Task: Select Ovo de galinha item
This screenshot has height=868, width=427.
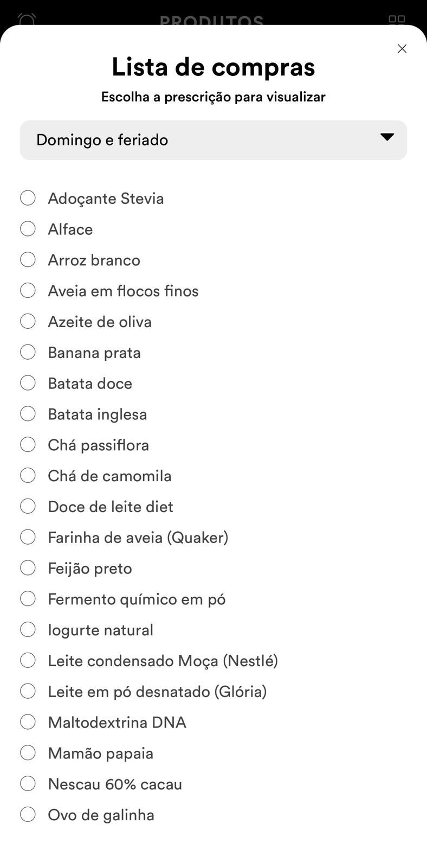Action: point(28,814)
